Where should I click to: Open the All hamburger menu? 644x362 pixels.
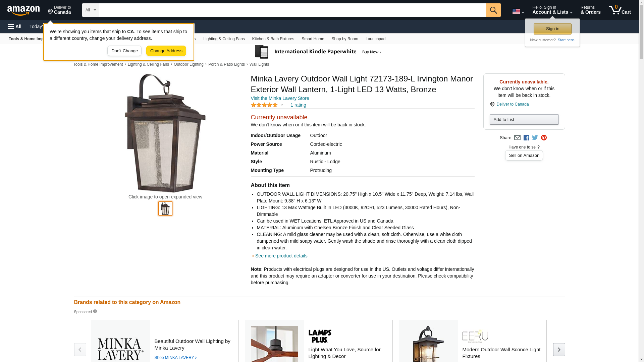(15, 26)
